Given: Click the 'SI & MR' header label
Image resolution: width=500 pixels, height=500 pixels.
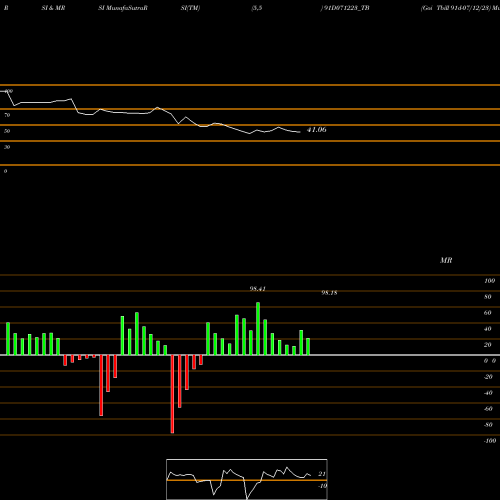Looking at the screenshot, I should (53, 8).
